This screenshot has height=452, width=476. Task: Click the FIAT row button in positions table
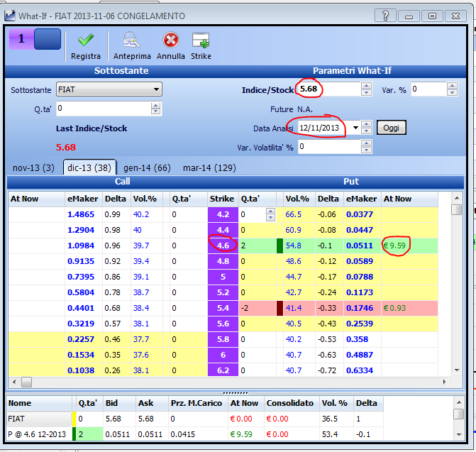coord(39,419)
